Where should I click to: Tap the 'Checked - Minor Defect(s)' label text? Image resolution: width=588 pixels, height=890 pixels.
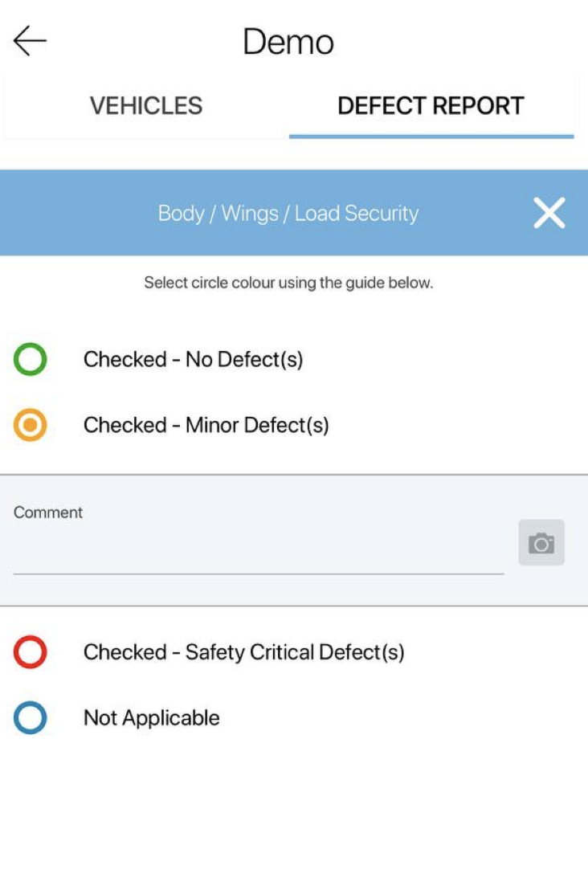point(206,425)
